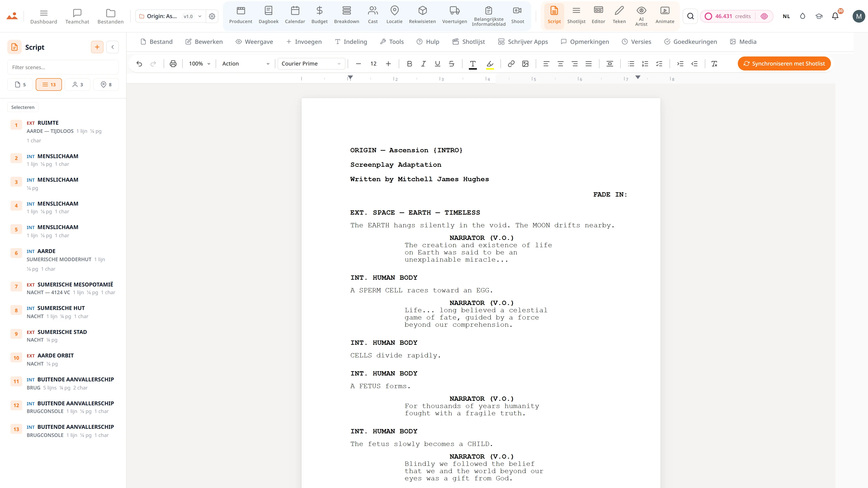Increase indent of the paragraph
The image size is (868, 488).
click(x=680, y=64)
